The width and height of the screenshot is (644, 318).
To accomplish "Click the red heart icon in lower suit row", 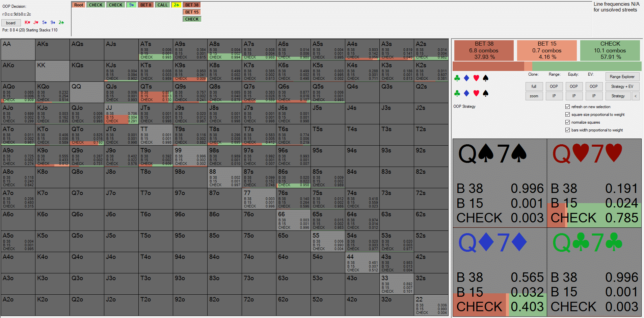I will pos(476,93).
